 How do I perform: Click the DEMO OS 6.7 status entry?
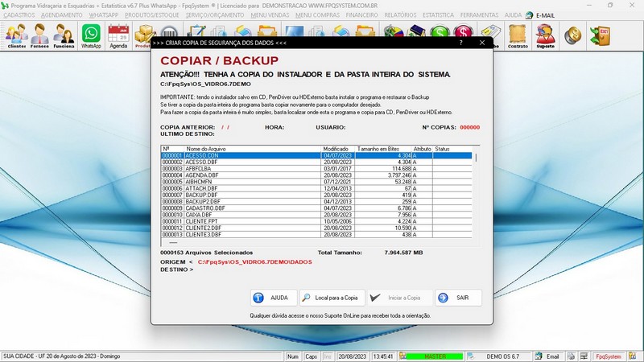[x=502, y=356]
